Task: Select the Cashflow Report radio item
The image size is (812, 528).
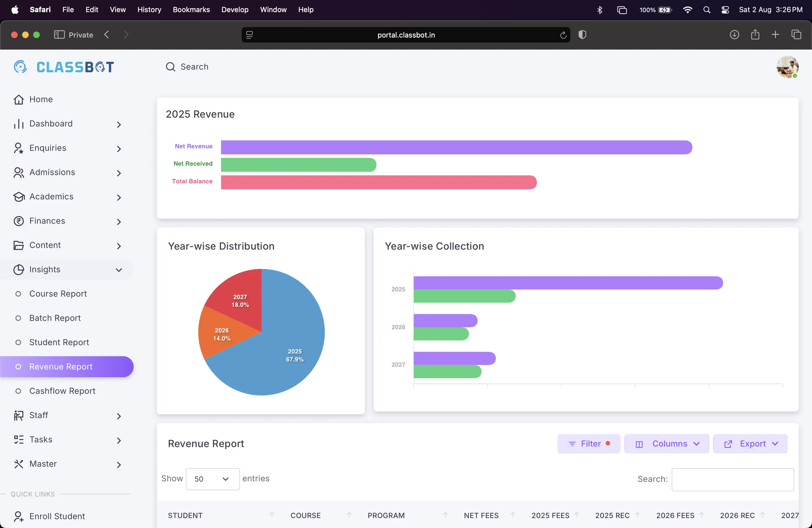Action: [x=19, y=391]
